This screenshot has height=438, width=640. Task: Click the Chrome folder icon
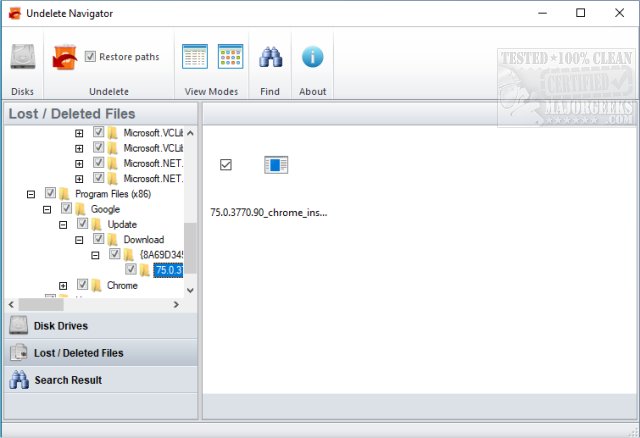tap(96, 285)
